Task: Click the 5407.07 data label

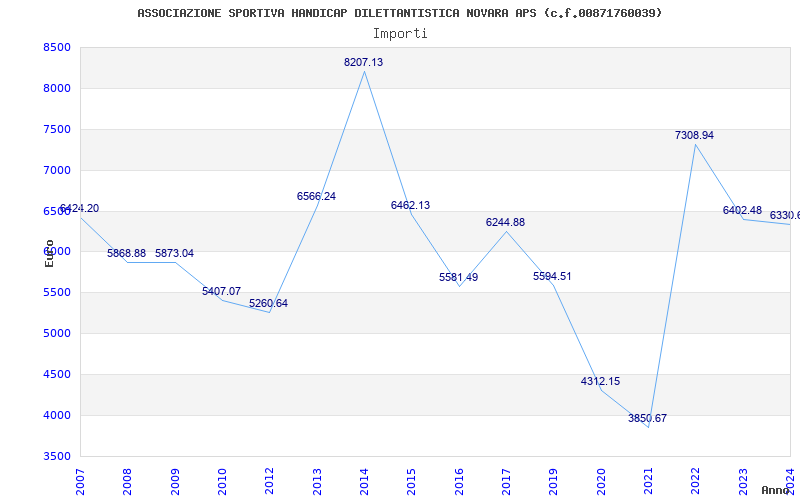Action: coord(221,291)
